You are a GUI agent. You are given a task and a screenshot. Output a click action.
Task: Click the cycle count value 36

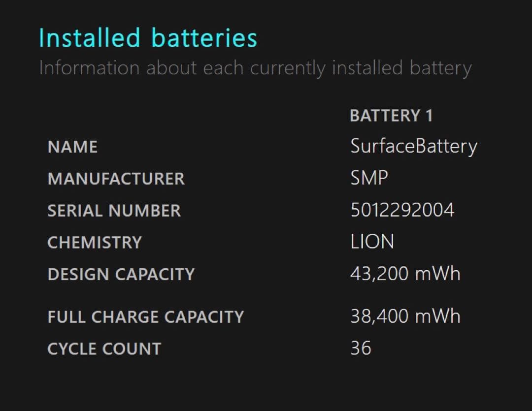pos(361,348)
